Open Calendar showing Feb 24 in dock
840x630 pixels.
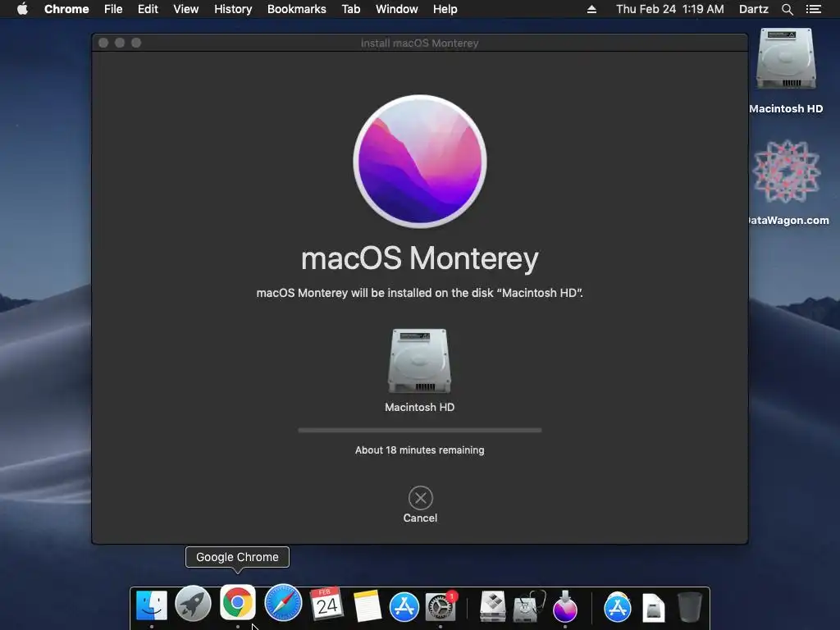point(326,605)
